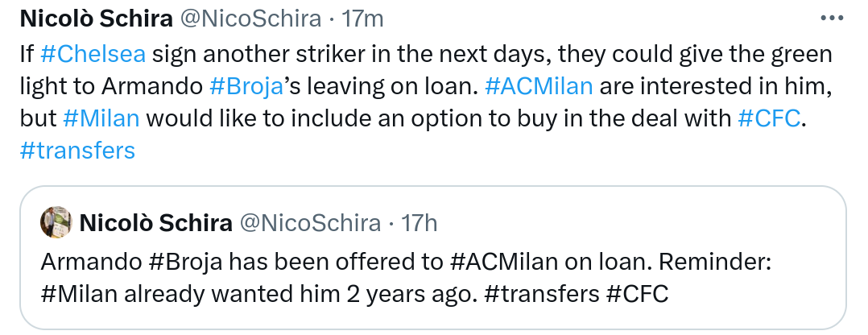The height and width of the screenshot is (335, 868).
Task: Click the quoted tweet's Nicolò Schira name
Action: coord(155,223)
